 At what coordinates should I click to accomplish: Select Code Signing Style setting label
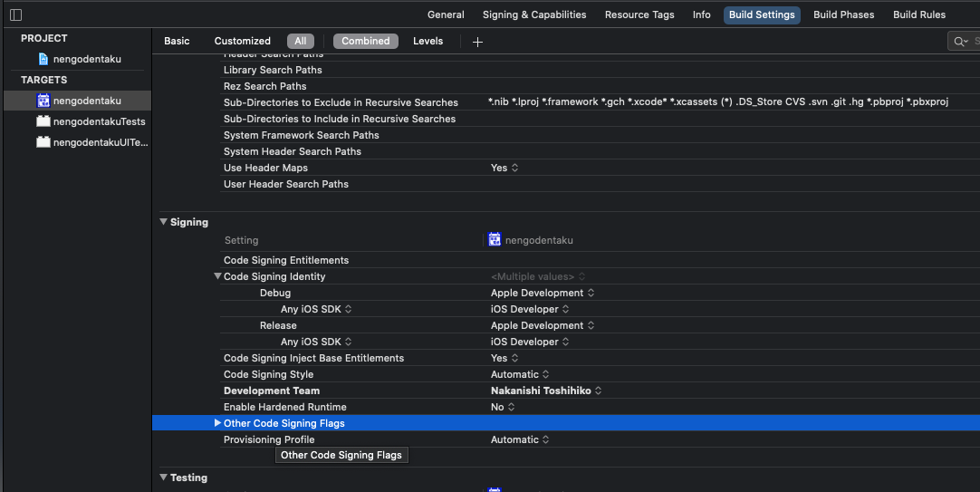(x=269, y=374)
